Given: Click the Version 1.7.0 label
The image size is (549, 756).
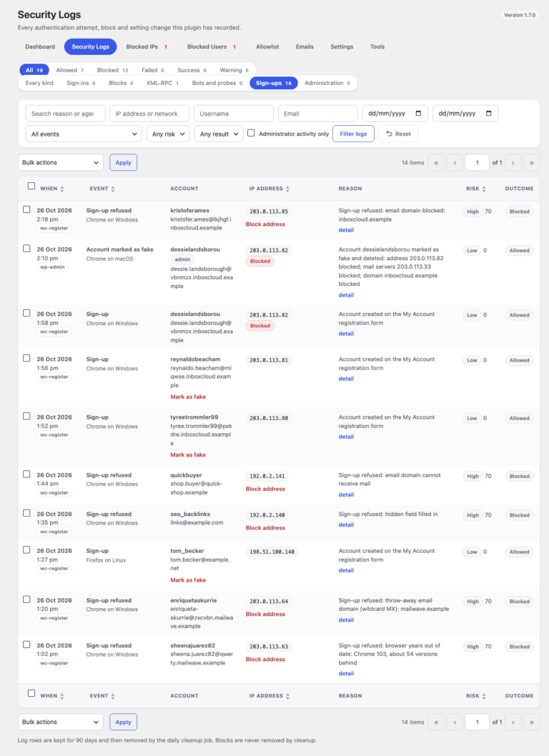Looking at the screenshot, I should (520, 15).
